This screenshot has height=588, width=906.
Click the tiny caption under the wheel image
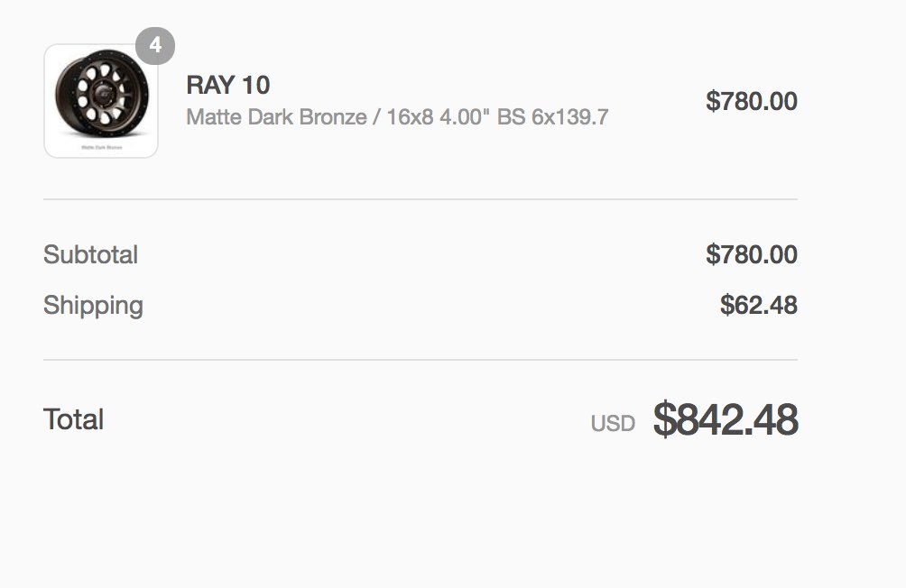tap(102, 147)
